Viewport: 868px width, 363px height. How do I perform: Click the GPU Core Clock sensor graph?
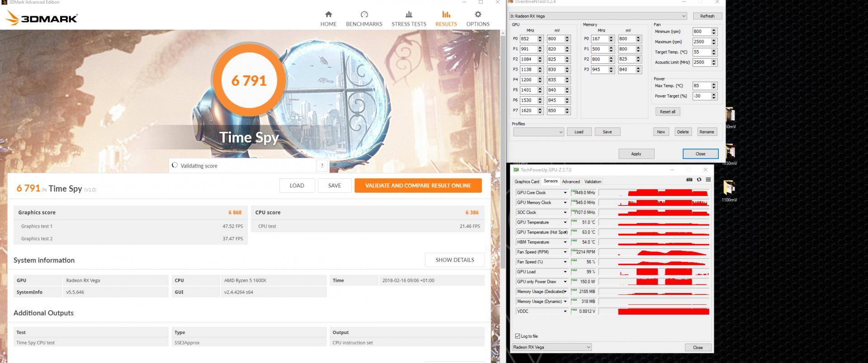tap(654, 193)
